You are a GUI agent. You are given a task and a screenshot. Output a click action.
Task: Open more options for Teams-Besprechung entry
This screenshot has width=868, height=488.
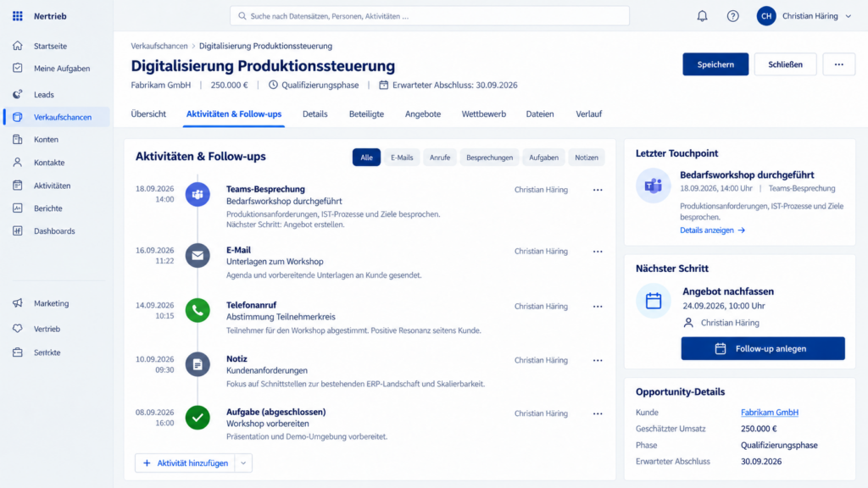tap(598, 190)
